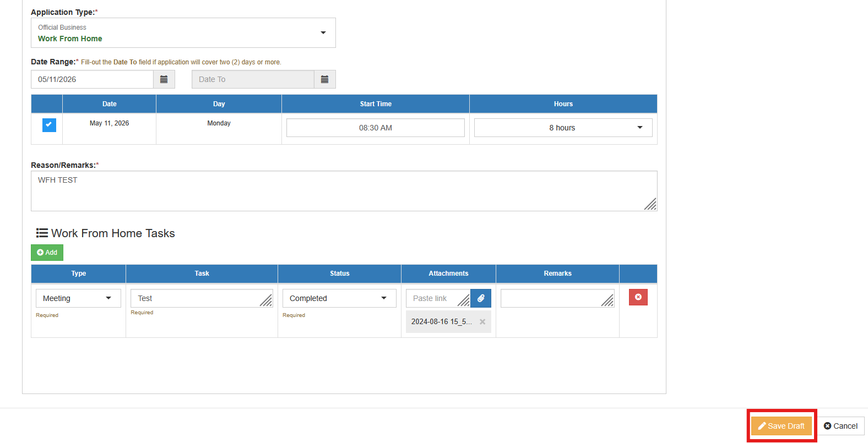
Task: Click the 08:30 AM start time field
Action: tap(376, 128)
